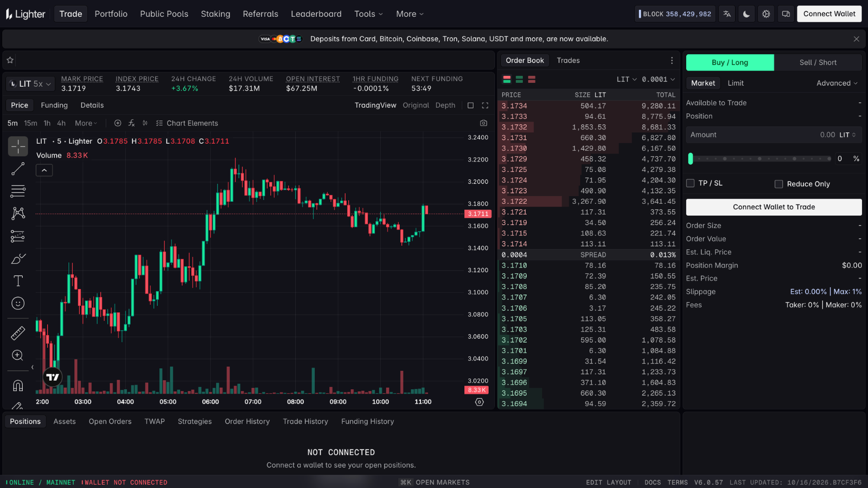Show both bids and asks book view
868x488 pixels.
[x=507, y=79]
